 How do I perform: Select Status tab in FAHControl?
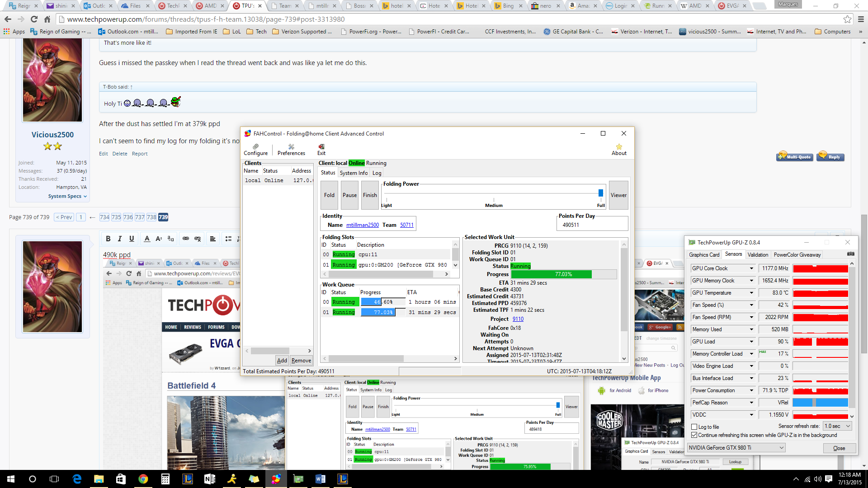[328, 173]
